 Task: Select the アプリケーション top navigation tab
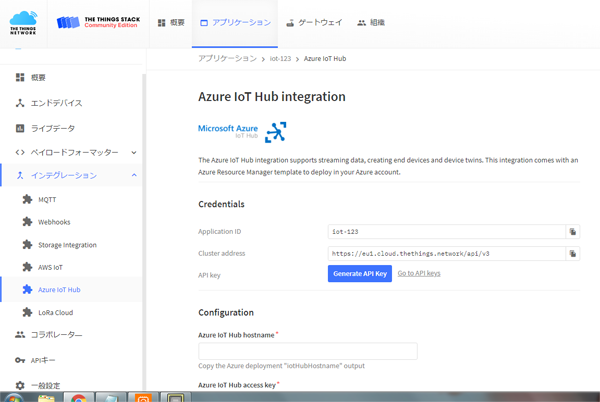235,23
